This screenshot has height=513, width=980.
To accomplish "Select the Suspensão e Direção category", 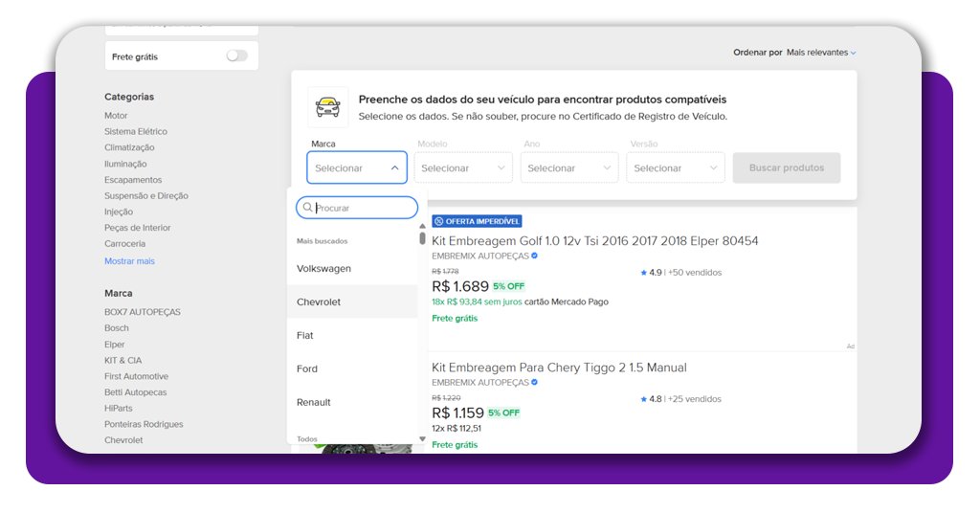I will (x=146, y=195).
